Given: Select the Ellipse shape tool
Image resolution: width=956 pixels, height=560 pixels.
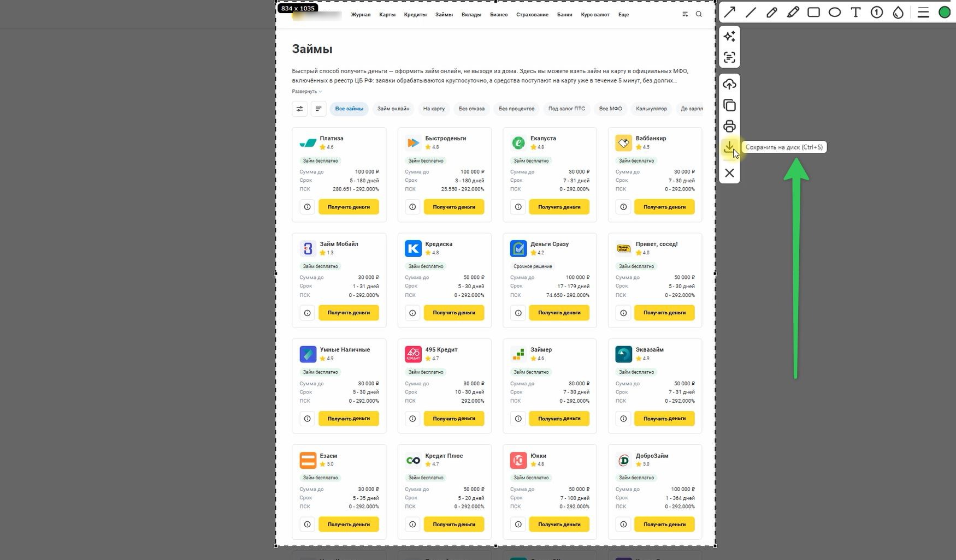Looking at the screenshot, I should [x=835, y=12].
